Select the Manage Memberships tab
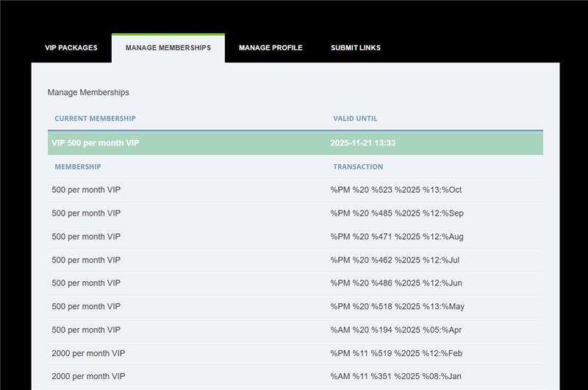 click(x=168, y=48)
